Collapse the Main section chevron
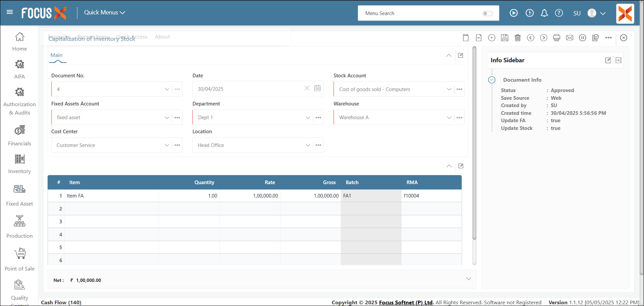Image resolution: width=644 pixels, height=306 pixels. pos(449,56)
